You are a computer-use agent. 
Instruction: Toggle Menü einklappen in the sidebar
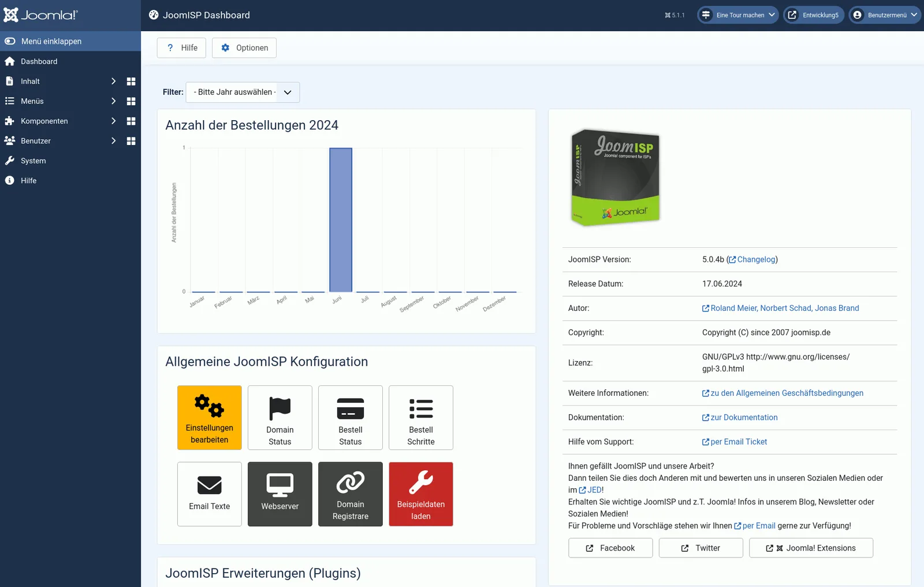click(x=70, y=41)
